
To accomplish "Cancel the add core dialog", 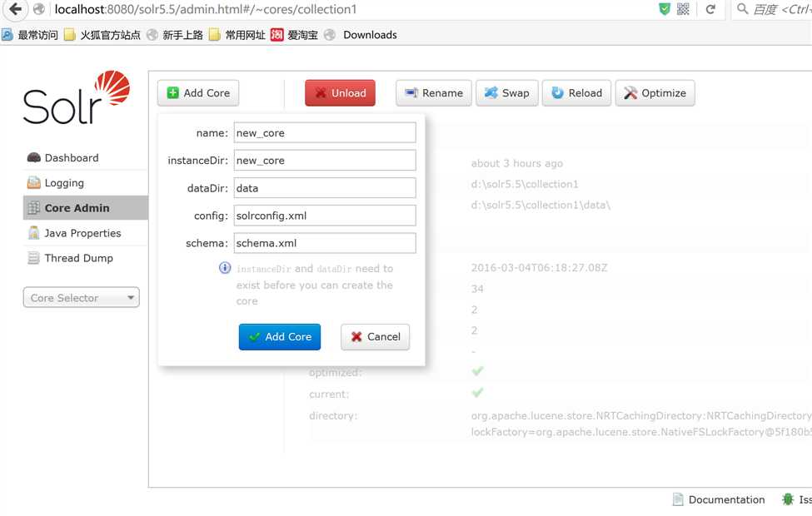I will point(375,337).
